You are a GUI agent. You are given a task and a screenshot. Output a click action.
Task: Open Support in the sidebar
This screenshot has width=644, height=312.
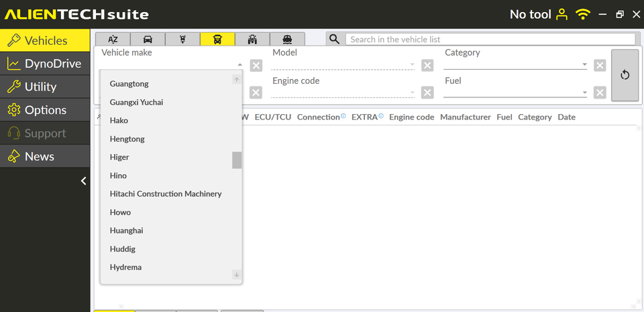45,133
